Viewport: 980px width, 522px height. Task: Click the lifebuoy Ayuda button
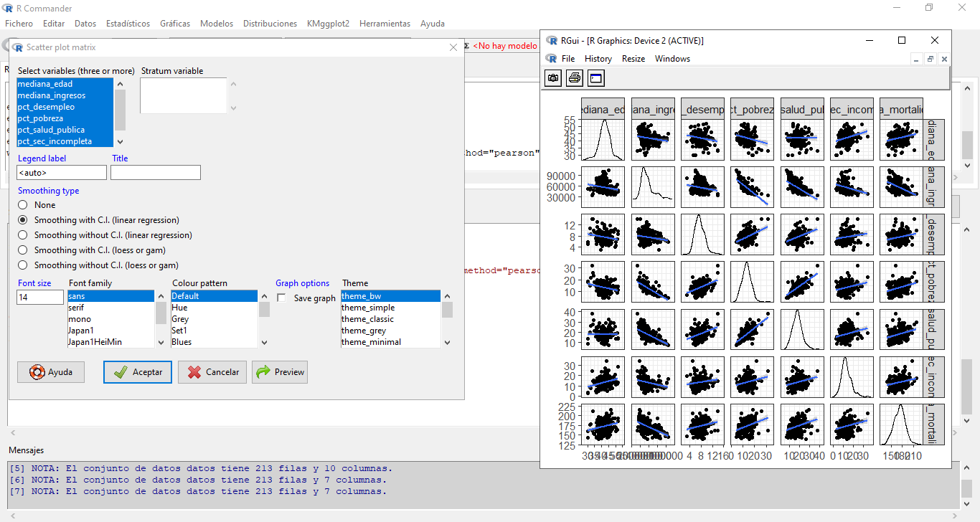pos(50,372)
